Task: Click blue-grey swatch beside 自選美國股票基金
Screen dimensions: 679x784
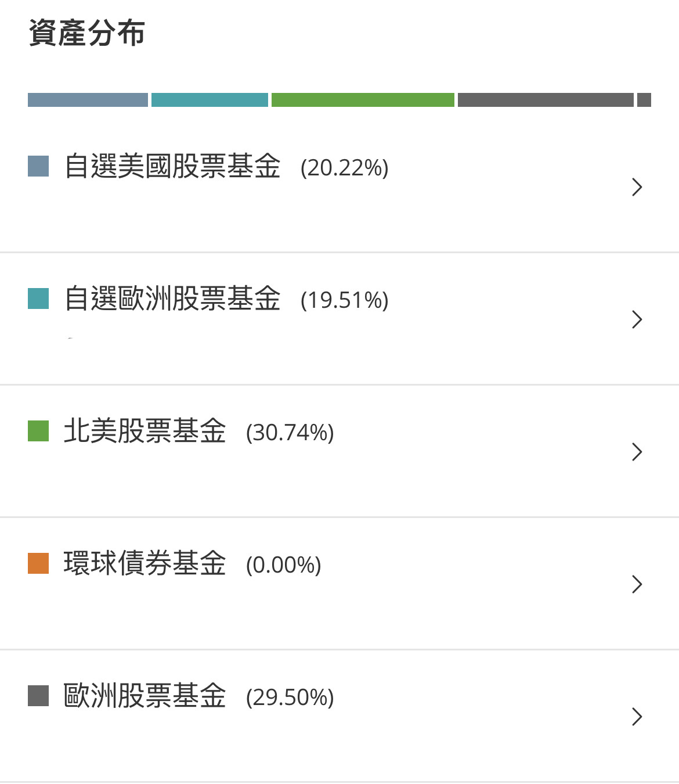Action: (x=38, y=166)
